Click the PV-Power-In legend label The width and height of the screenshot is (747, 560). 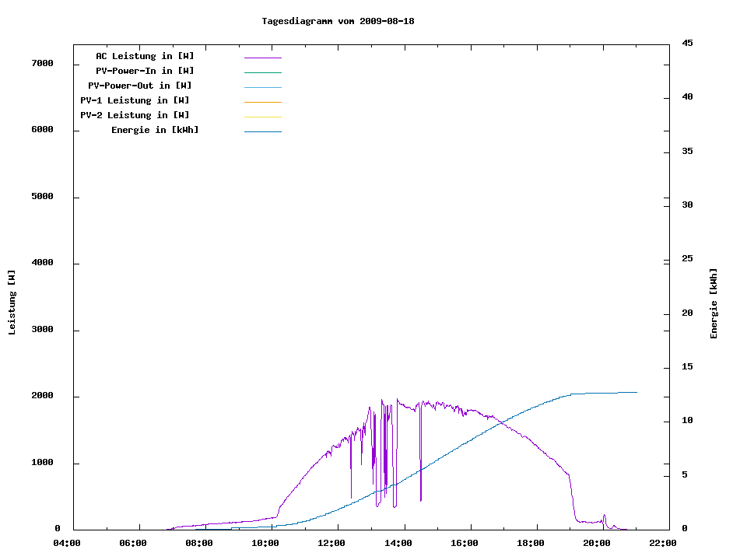(x=145, y=72)
